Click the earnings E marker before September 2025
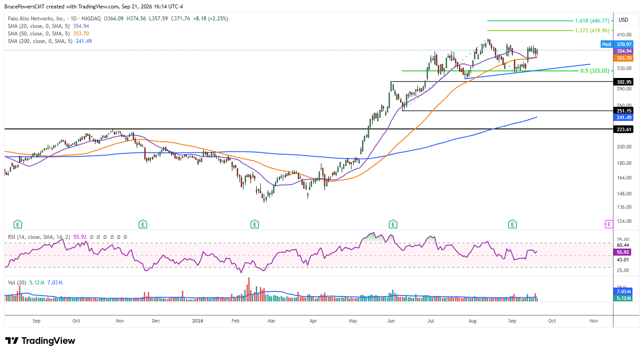Image resolution: width=644 pixels, height=354 pixels. pyautogui.click(x=18, y=224)
